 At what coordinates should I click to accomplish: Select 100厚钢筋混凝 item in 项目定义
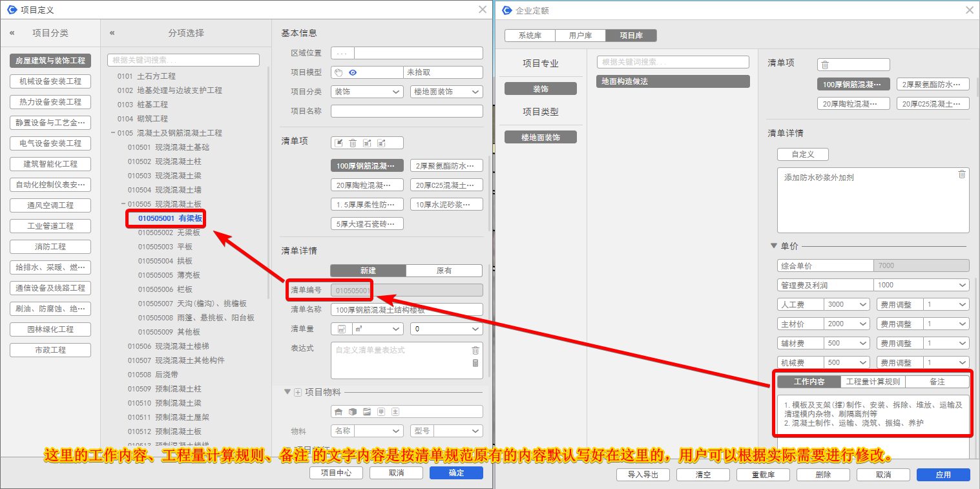(367, 166)
